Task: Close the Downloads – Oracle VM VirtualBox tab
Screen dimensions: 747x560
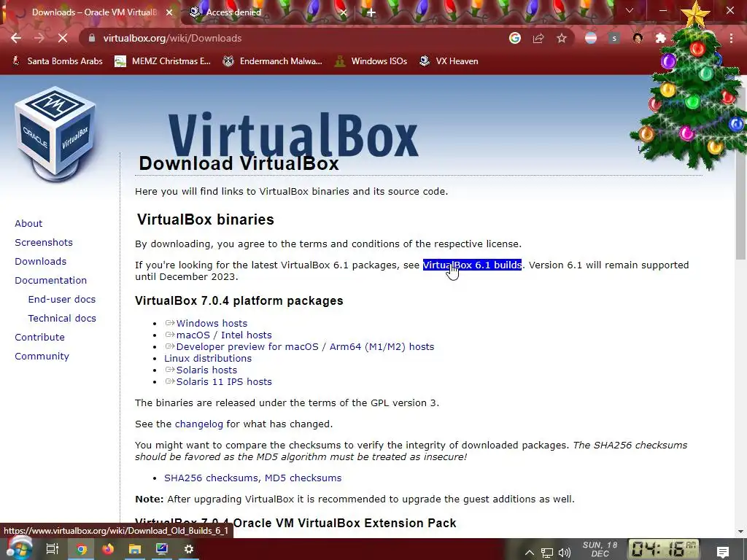Action: 169,12
